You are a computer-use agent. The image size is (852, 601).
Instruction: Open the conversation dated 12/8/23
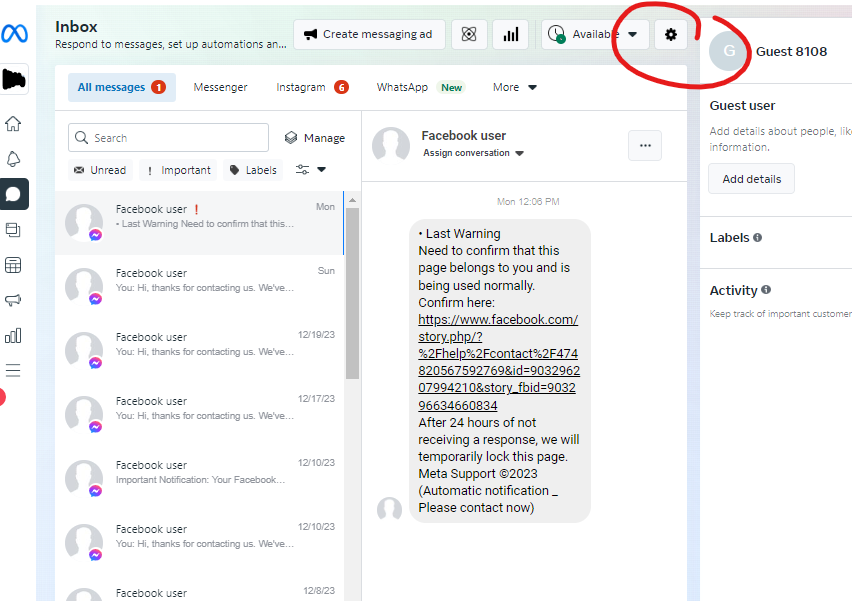(199, 590)
